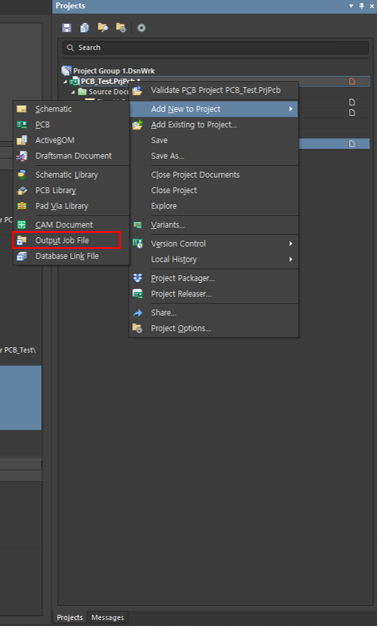Switch to the Projects bottom tab
The image size is (378, 628).
click(x=70, y=617)
